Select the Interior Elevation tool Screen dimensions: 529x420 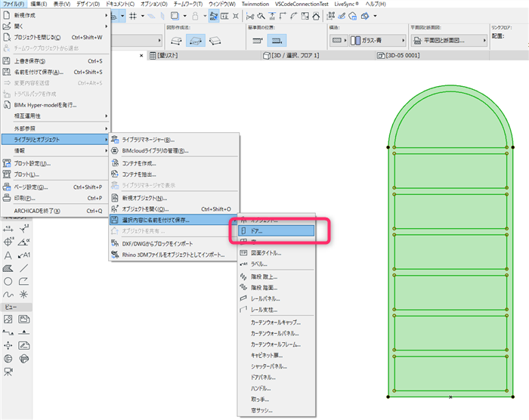[x=8, y=345]
